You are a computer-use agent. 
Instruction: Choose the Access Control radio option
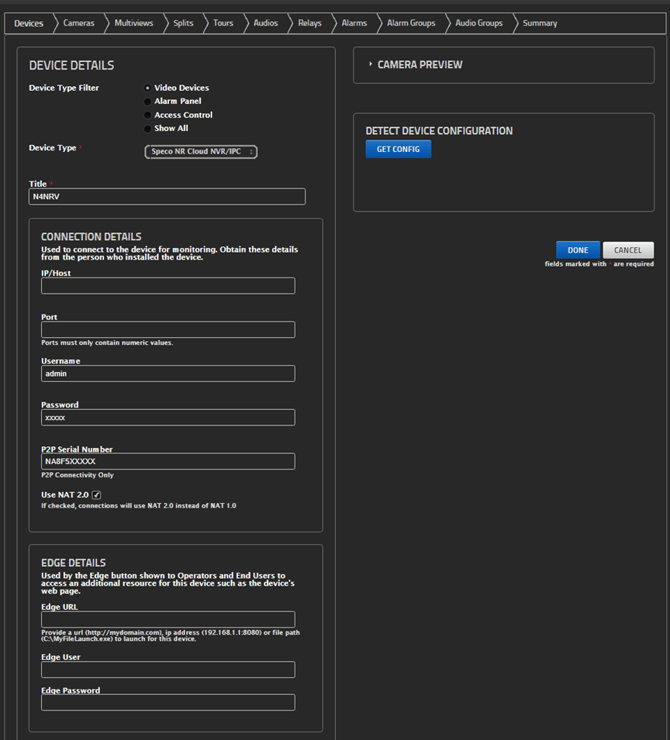coord(148,115)
